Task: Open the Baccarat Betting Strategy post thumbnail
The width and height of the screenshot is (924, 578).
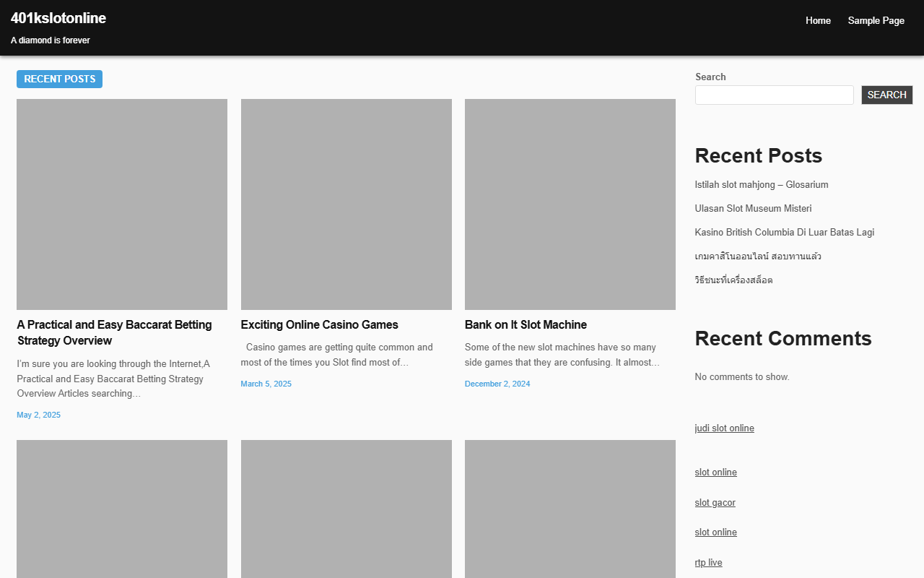Action: [122, 204]
